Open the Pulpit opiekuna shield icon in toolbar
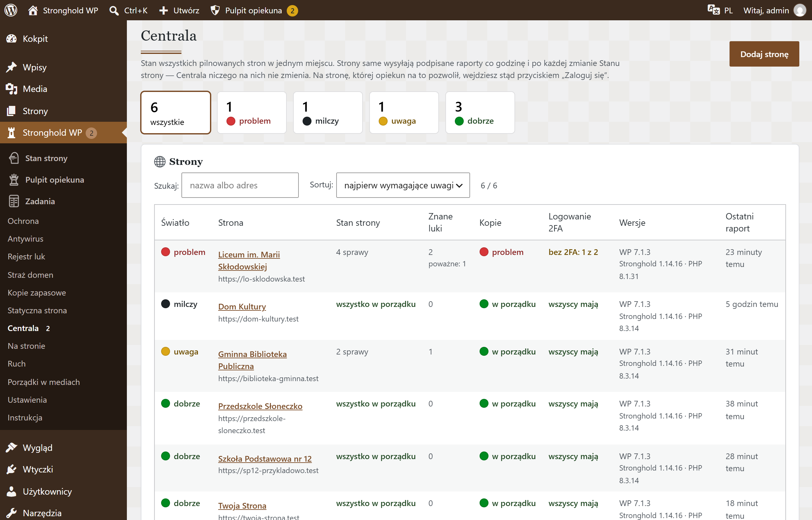The height and width of the screenshot is (520, 812). click(215, 10)
